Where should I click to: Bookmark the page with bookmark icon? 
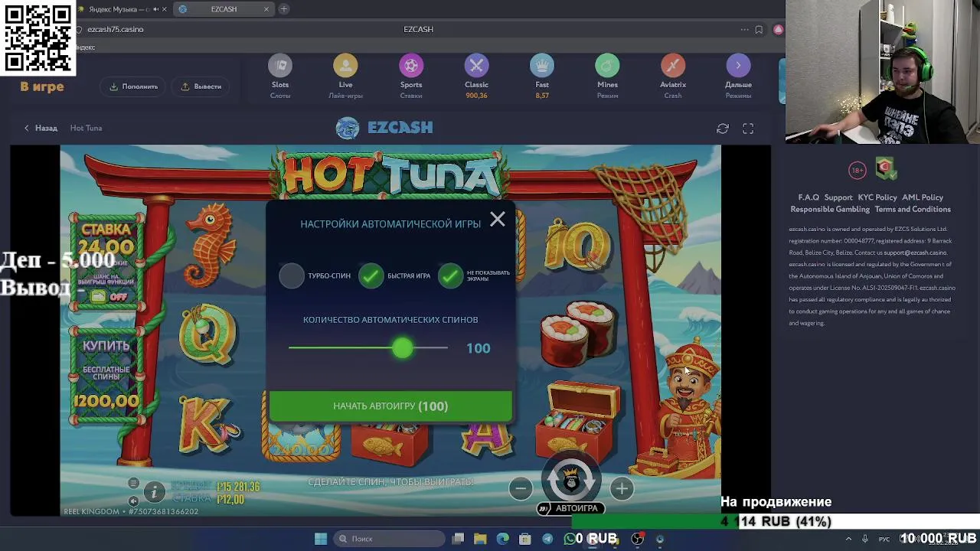(x=759, y=30)
